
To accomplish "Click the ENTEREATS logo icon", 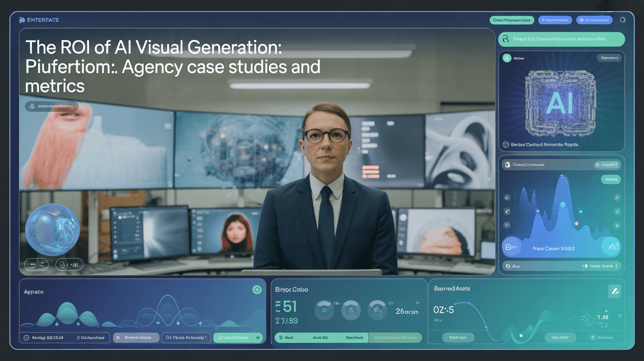I will (21, 20).
